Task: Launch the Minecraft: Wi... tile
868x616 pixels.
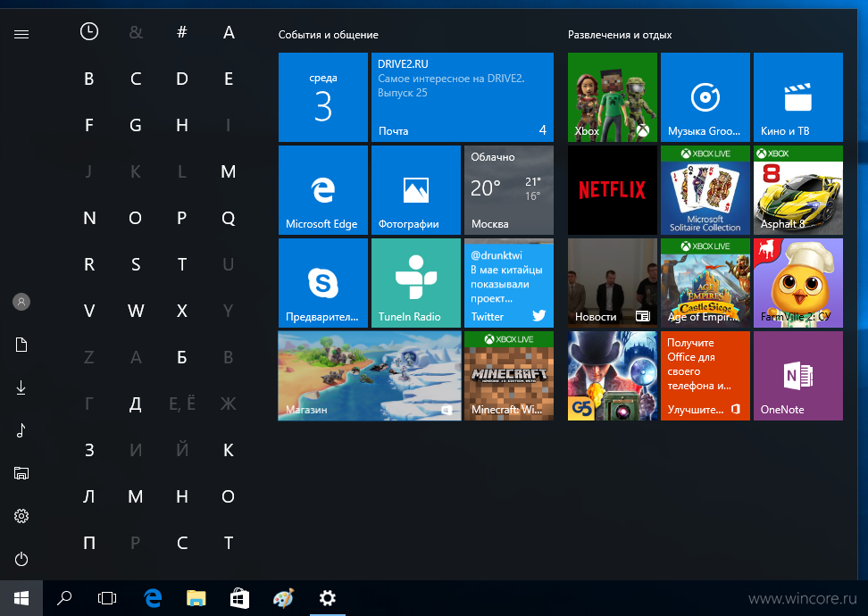Action: tap(509, 377)
